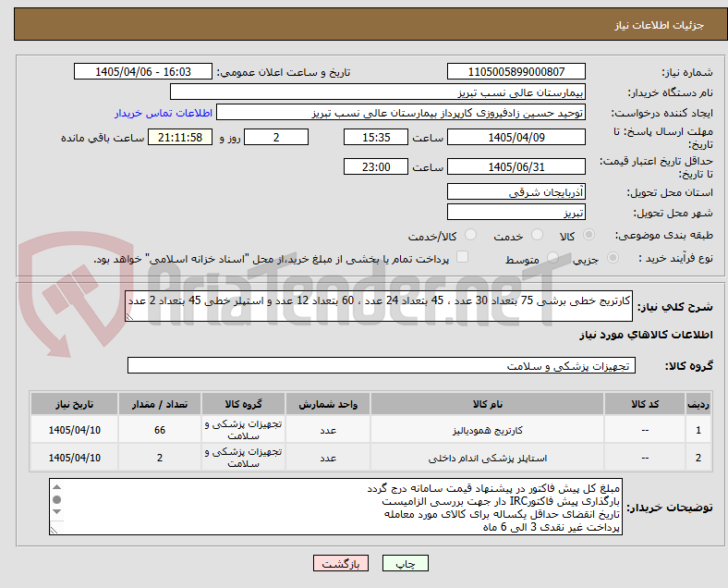The width and height of the screenshot is (728, 588).
Task: Click the goods group field تجهیزات پزشکی و سلامت
Action: click(382, 365)
